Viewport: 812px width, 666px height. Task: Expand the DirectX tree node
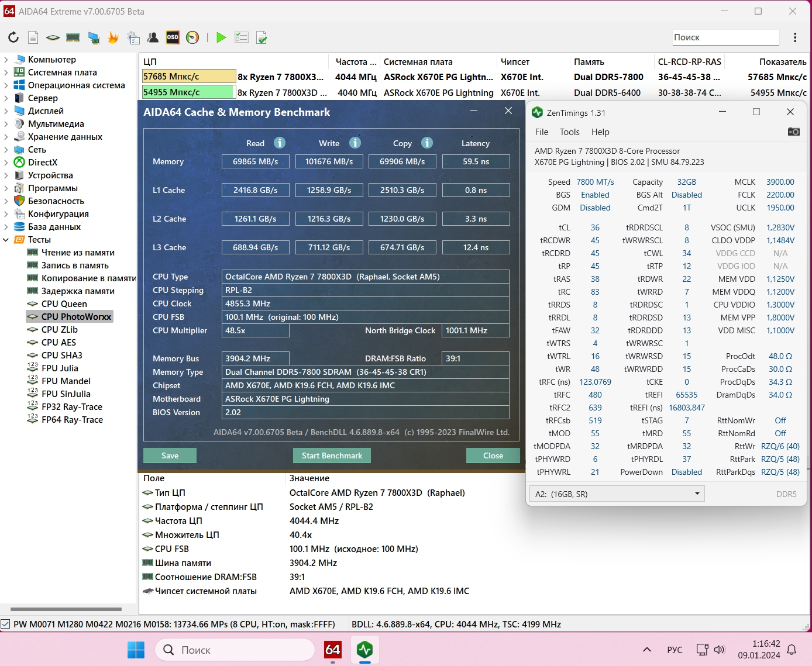pos(6,163)
